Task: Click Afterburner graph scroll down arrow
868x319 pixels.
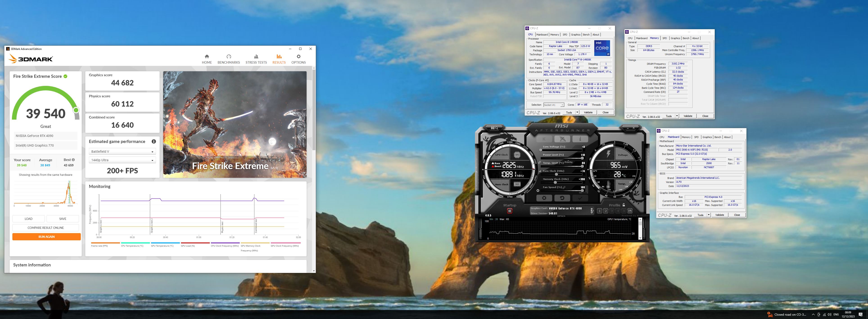Action: click(x=640, y=238)
